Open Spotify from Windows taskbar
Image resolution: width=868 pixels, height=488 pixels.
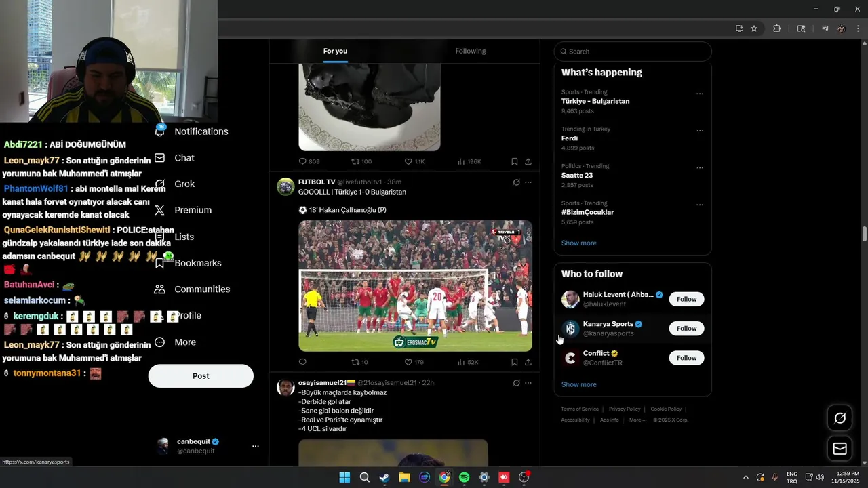point(464,477)
